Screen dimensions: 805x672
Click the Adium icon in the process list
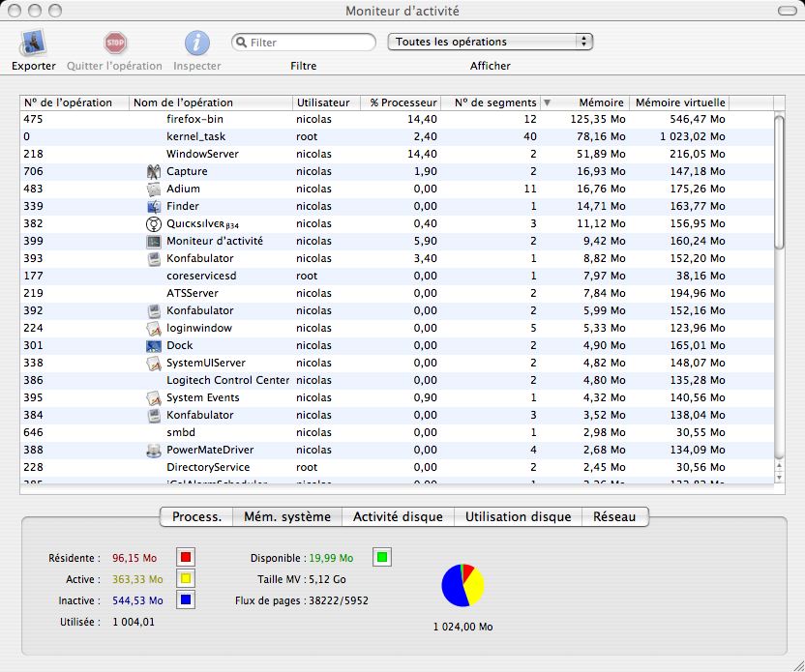pos(154,189)
